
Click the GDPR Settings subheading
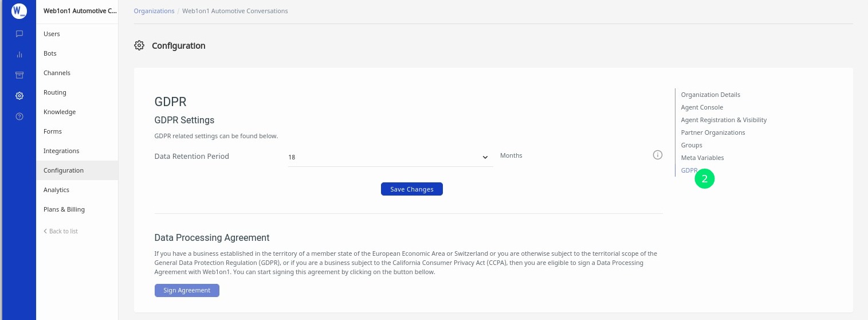click(184, 120)
